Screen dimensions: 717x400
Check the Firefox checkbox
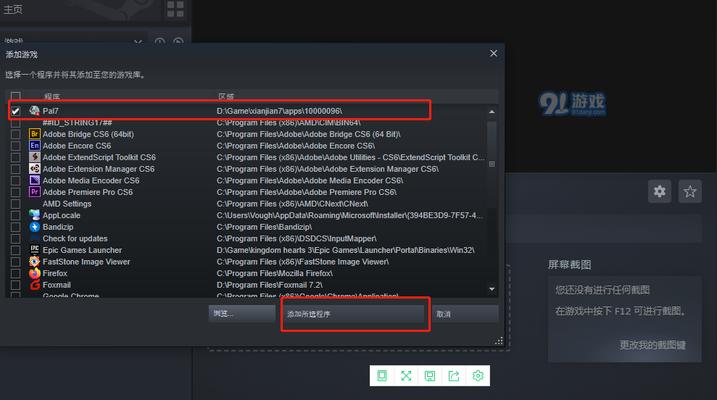tap(16, 273)
